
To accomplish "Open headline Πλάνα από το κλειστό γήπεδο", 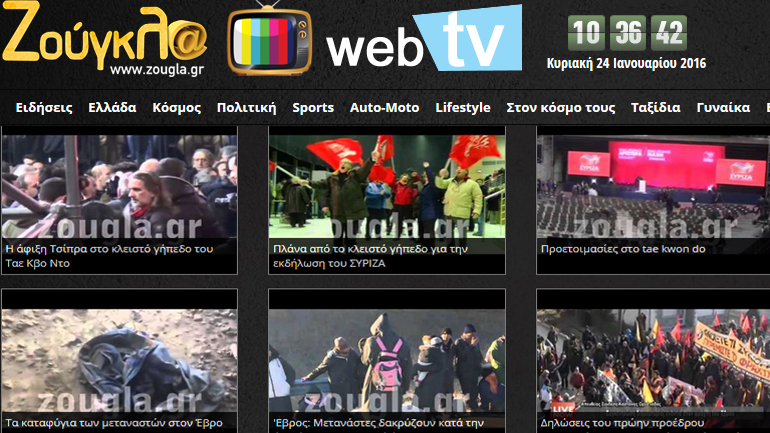I will click(370, 256).
